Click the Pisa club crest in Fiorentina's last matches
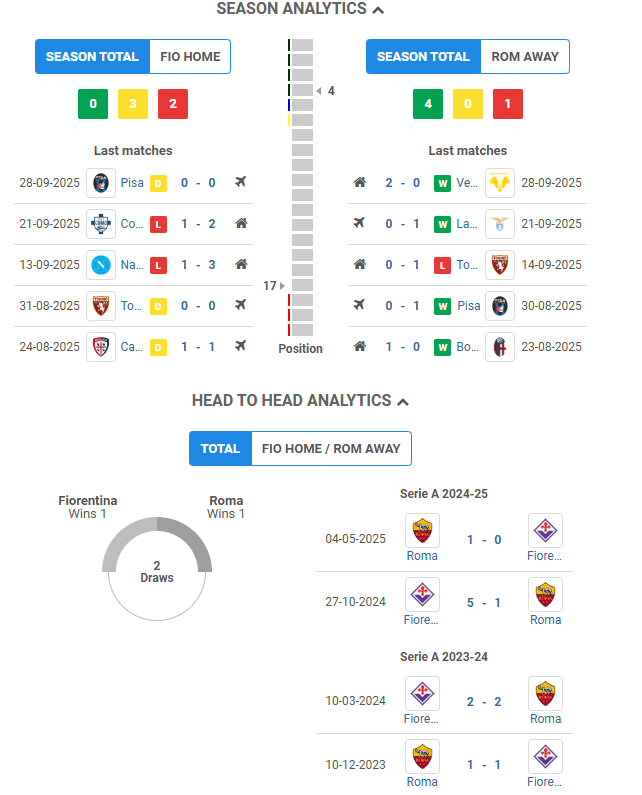 pyautogui.click(x=101, y=183)
